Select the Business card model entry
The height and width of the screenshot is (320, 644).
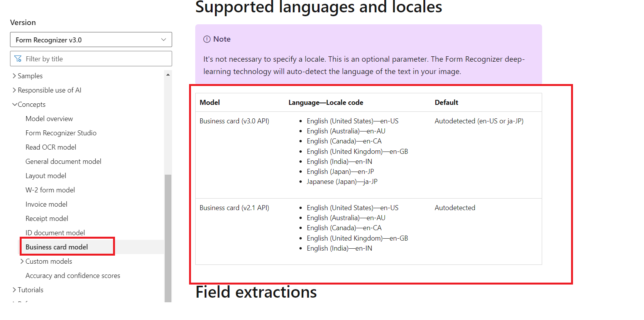(x=57, y=247)
